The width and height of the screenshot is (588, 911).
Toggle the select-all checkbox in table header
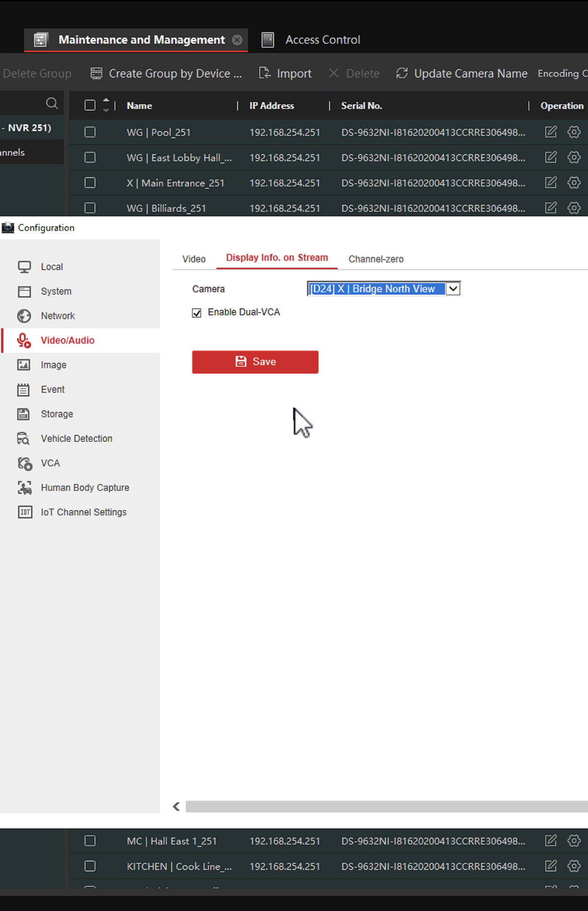tap(90, 106)
